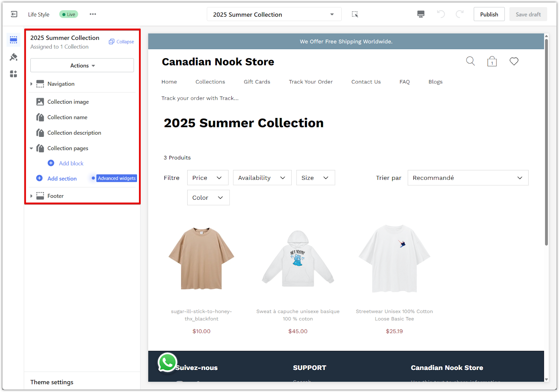
Task: Open the Contact Us menu item
Action: 366,82
